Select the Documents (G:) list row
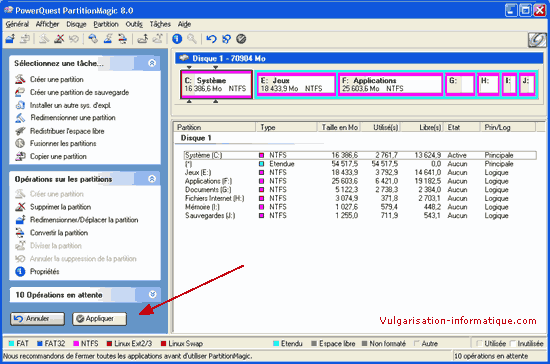The width and height of the screenshot is (550, 364). pos(360,190)
